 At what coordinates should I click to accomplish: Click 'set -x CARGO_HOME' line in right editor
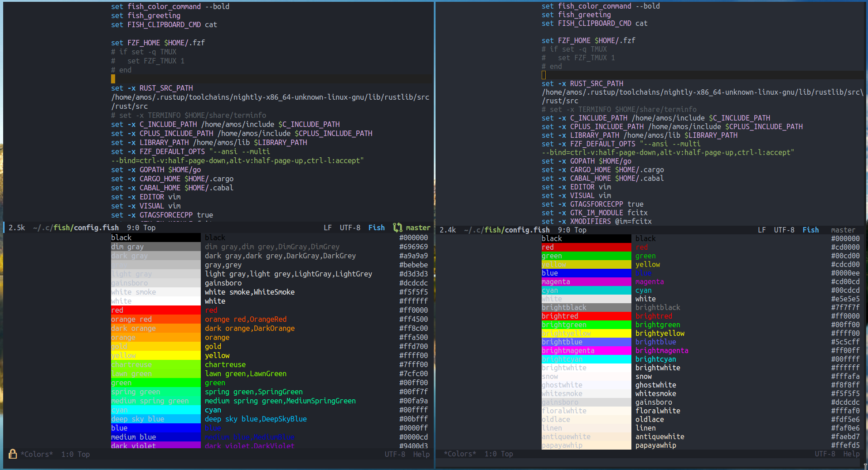coord(603,170)
